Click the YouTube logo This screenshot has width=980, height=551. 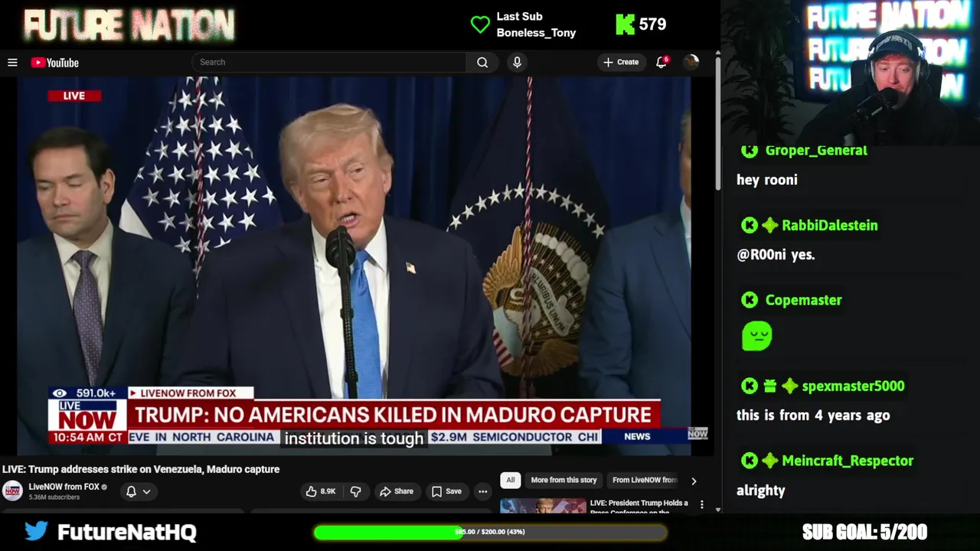pyautogui.click(x=55, y=63)
